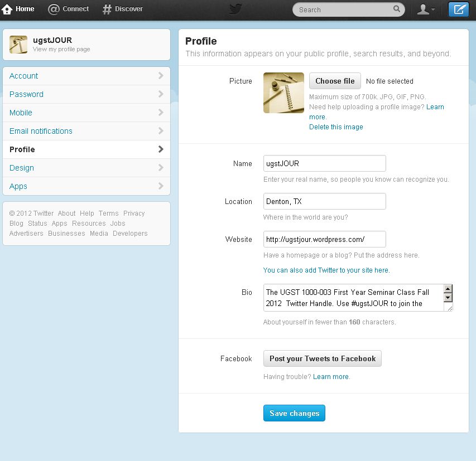This screenshot has height=461, width=476.
Task: Click Post your Tweets to Facebook
Action: 323,358
